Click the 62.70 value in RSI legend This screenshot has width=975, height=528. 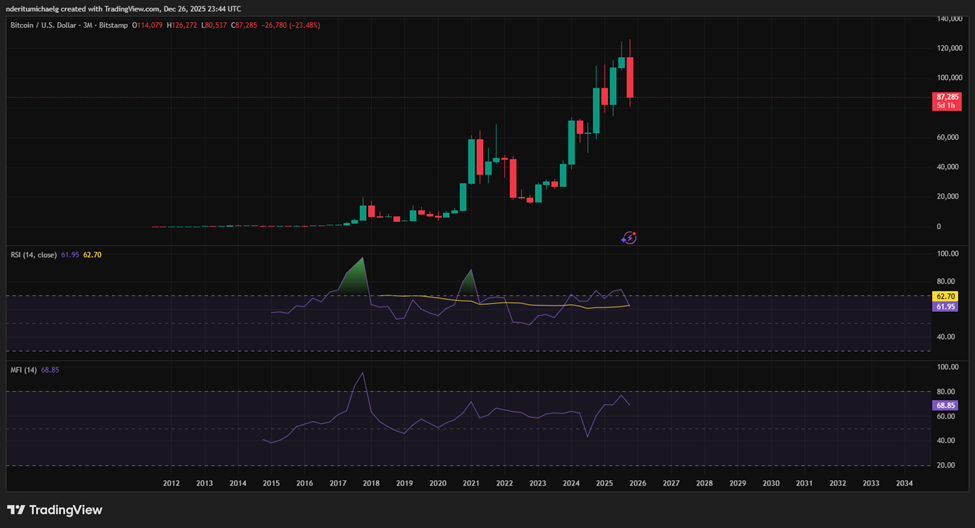(92, 255)
